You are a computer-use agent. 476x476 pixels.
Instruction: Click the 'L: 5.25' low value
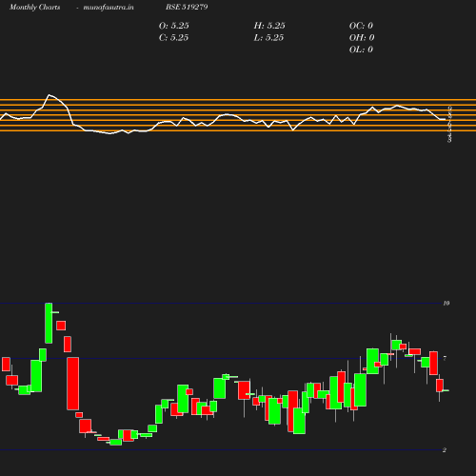point(268,38)
